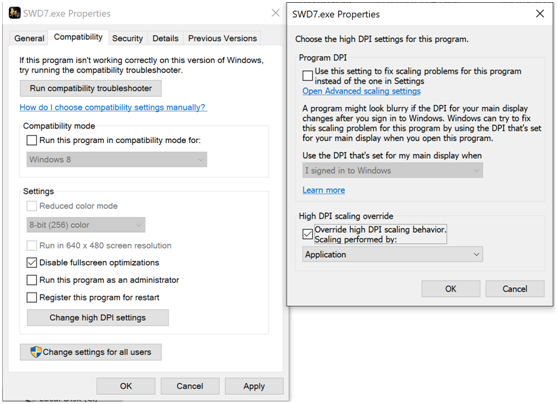The width and height of the screenshot is (557, 404).
Task: Click Run compatibility troubleshooter button
Action: point(91,88)
